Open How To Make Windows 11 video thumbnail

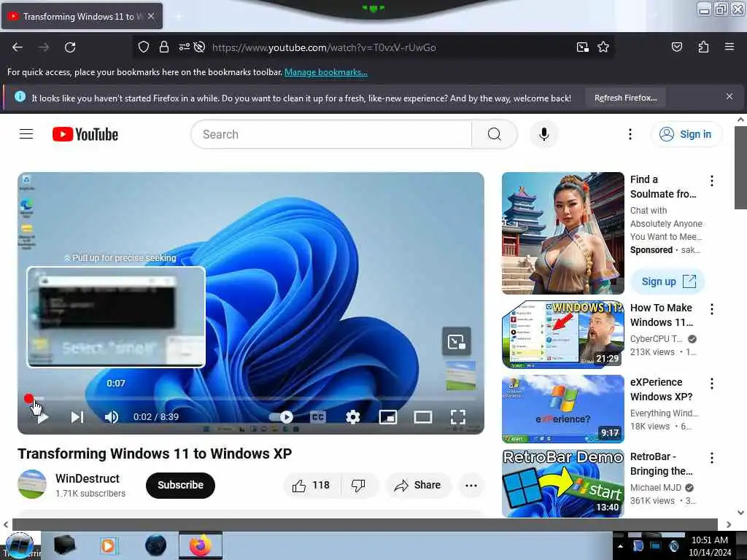pos(563,335)
